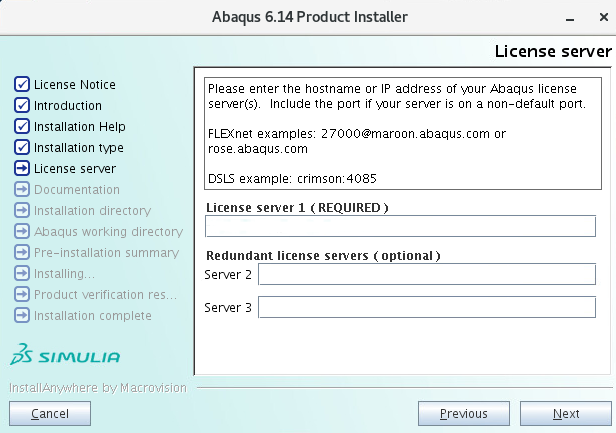
Task: Click the 'DSLS example: crimson:4085' text
Action: [292, 179]
